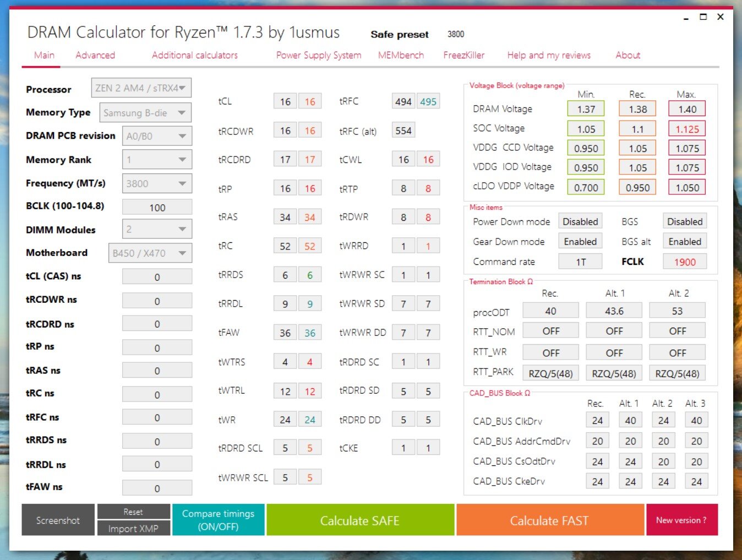Click the tRCDWR ns input field
Viewport: 742px width, 560px height.
point(157,301)
